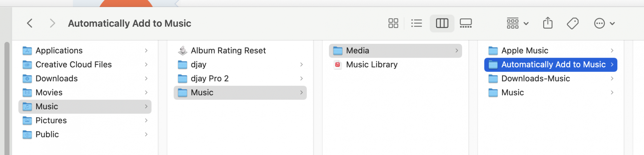Select the Downloads-Music folder

click(x=535, y=79)
